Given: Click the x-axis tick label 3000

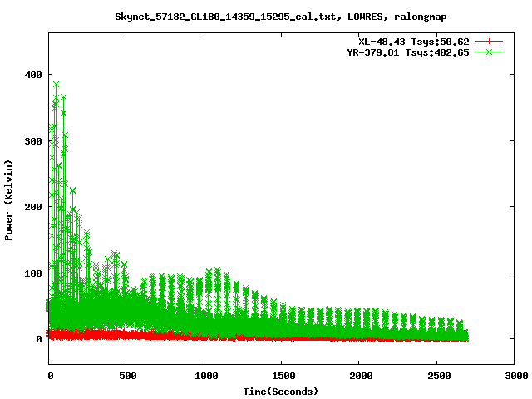Looking at the screenshot, I should [516, 376].
